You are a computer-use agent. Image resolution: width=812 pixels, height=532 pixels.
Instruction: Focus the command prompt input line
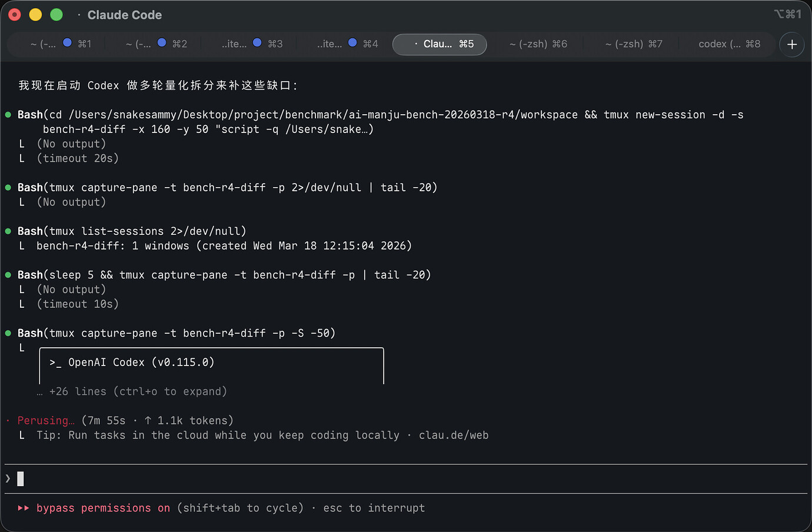click(x=406, y=478)
